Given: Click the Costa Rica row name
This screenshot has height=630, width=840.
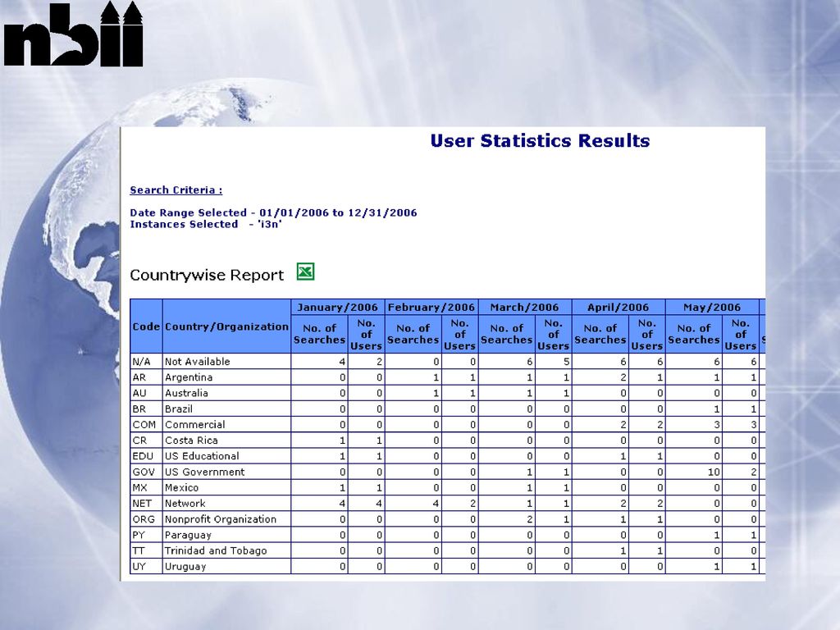Looking at the screenshot, I should (x=191, y=441).
